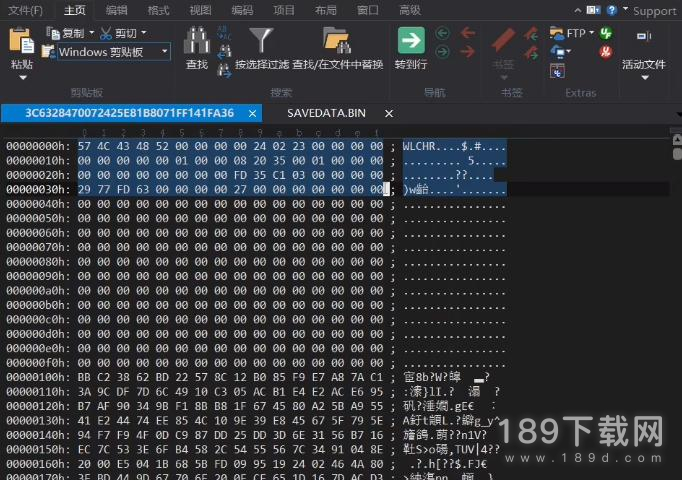Select the 3C6328470072425E81B8071FF141FA36 file tab

(x=129, y=113)
